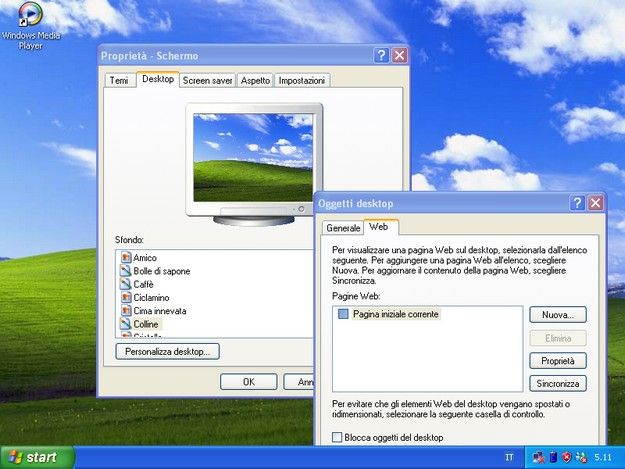
Task: Switch to the Temi tab
Action: pyautogui.click(x=119, y=80)
